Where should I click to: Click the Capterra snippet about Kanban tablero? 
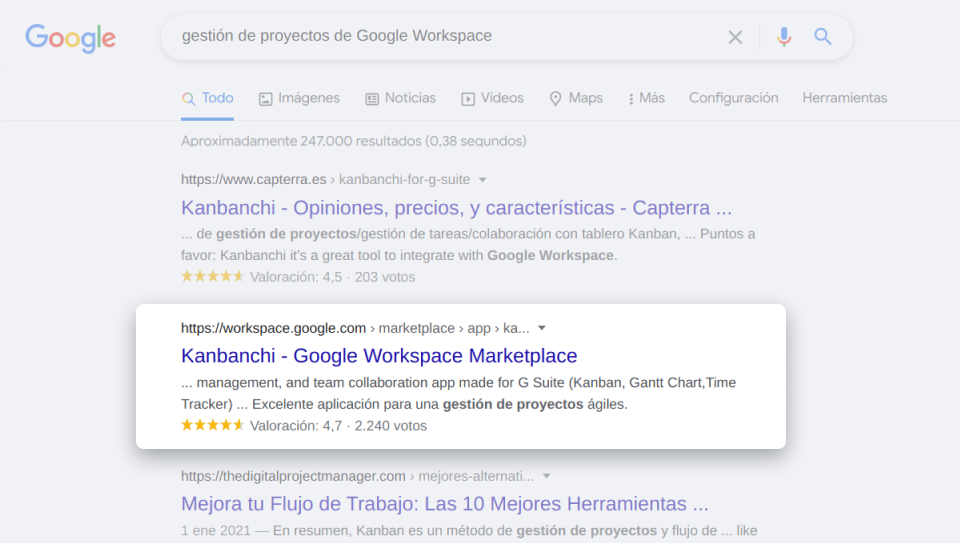(x=468, y=245)
